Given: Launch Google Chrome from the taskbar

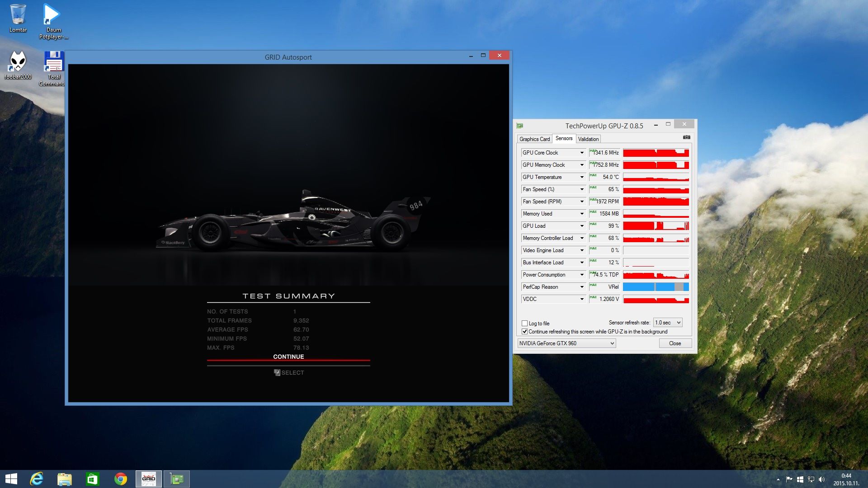Looking at the screenshot, I should coord(121,479).
